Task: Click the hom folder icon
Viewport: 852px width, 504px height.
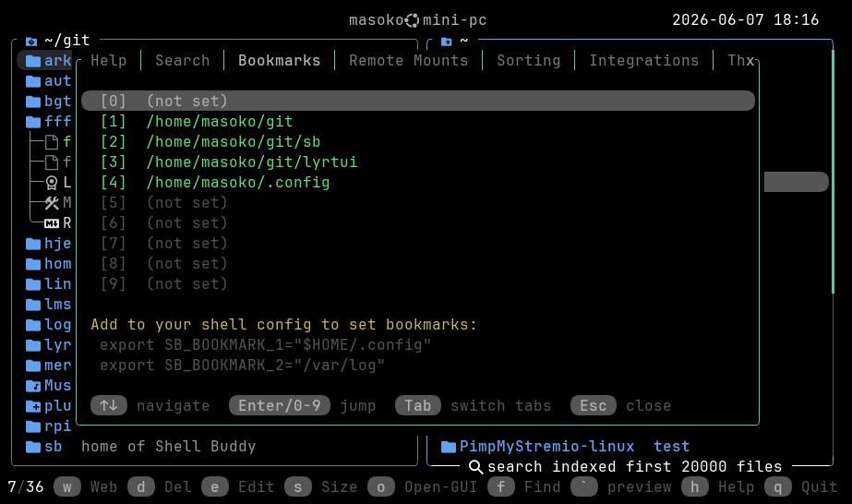Action: coord(33,264)
